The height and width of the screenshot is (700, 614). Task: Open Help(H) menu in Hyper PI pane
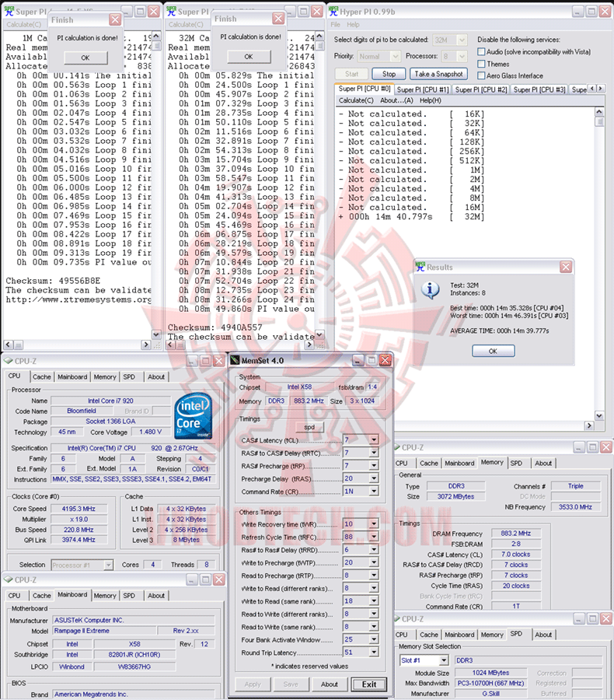pyautogui.click(x=430, y=100)
